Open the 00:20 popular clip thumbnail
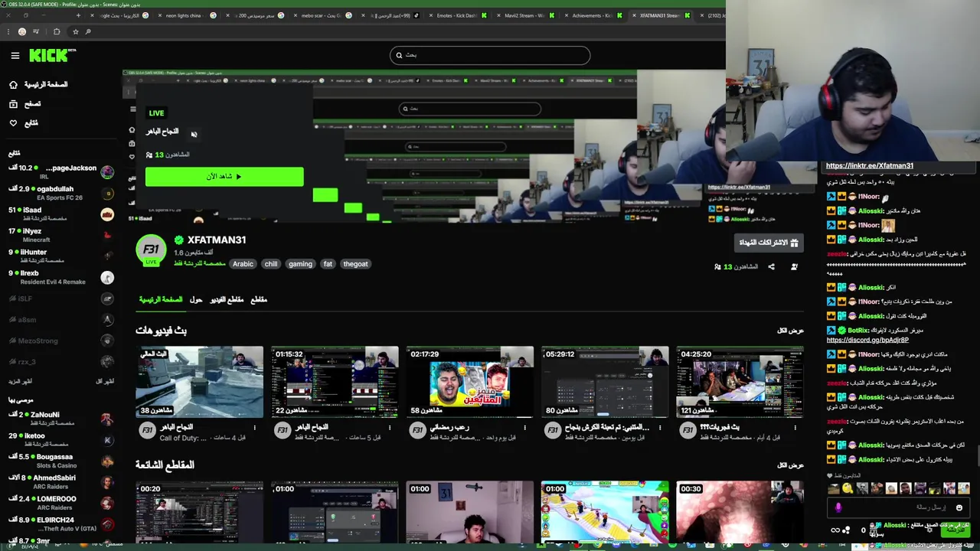Viewport: 980px width, 551px height. click(x=199, y=512)
